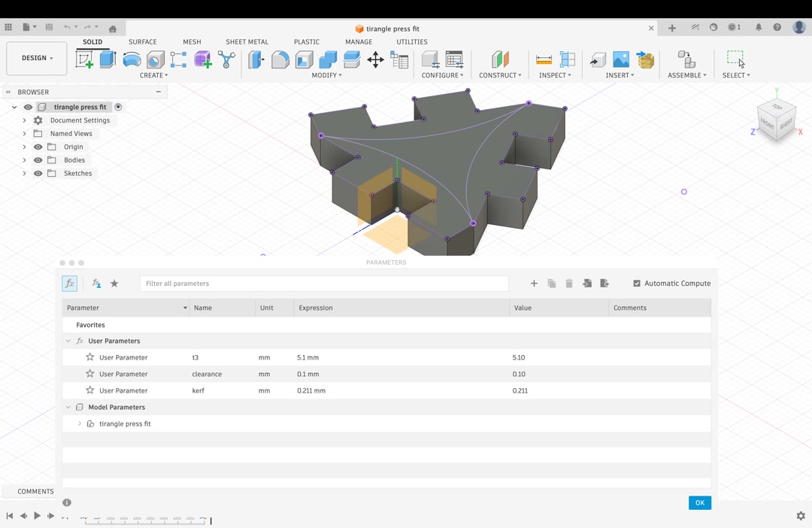Select the Create Sketch tool

(84, 59)
